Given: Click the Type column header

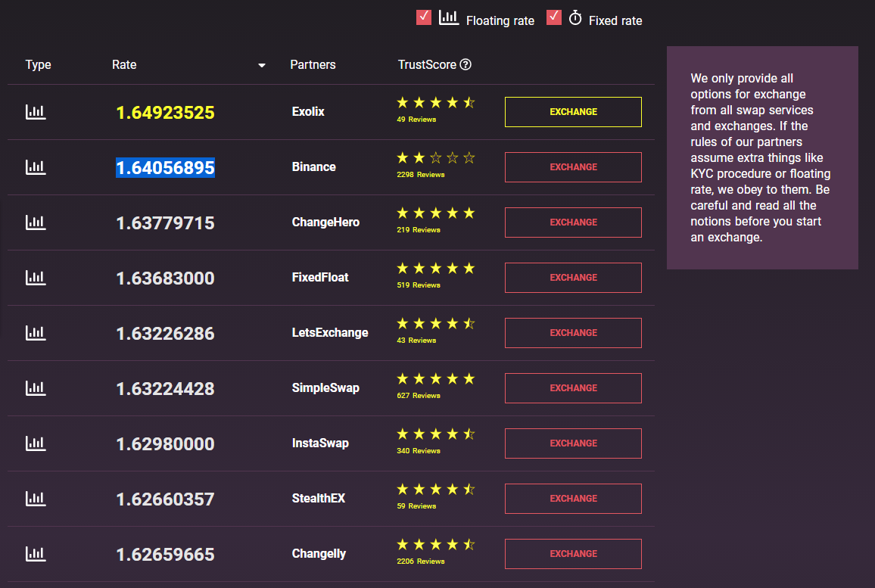Looking at the screenshot, I should [38, 65].
